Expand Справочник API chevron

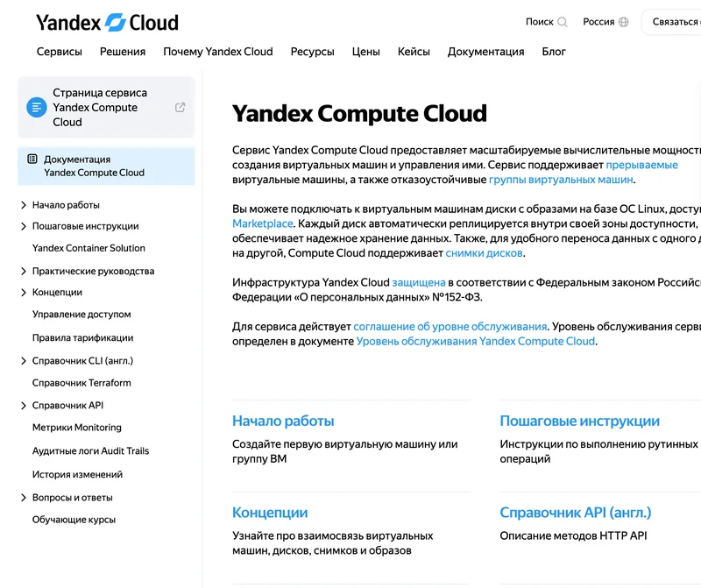24,406
